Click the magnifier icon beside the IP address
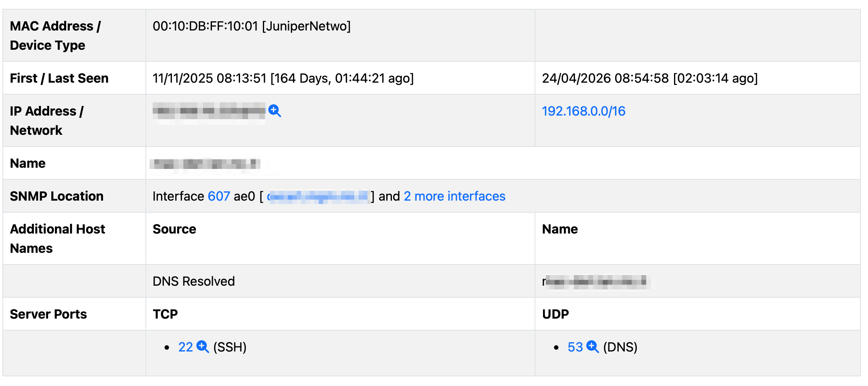The height and width of the screenshot is (386, 868). (x=275, y=111)
